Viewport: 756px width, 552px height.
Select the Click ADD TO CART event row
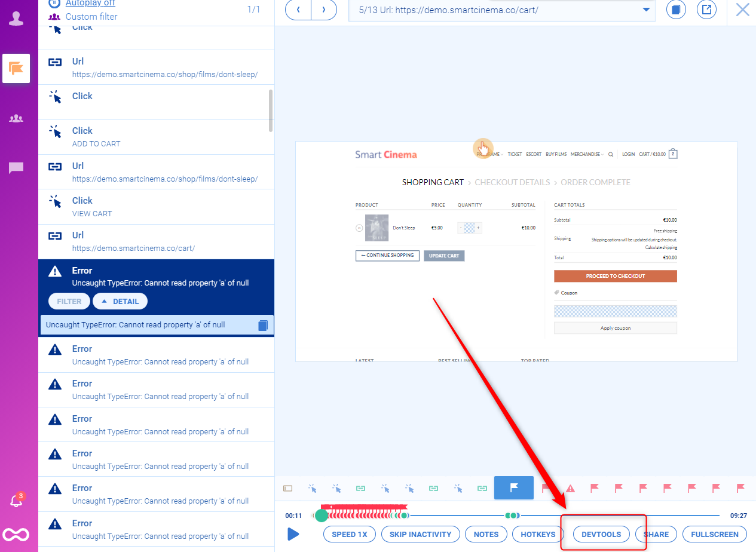pyautogui.click(x=156, y=137)
